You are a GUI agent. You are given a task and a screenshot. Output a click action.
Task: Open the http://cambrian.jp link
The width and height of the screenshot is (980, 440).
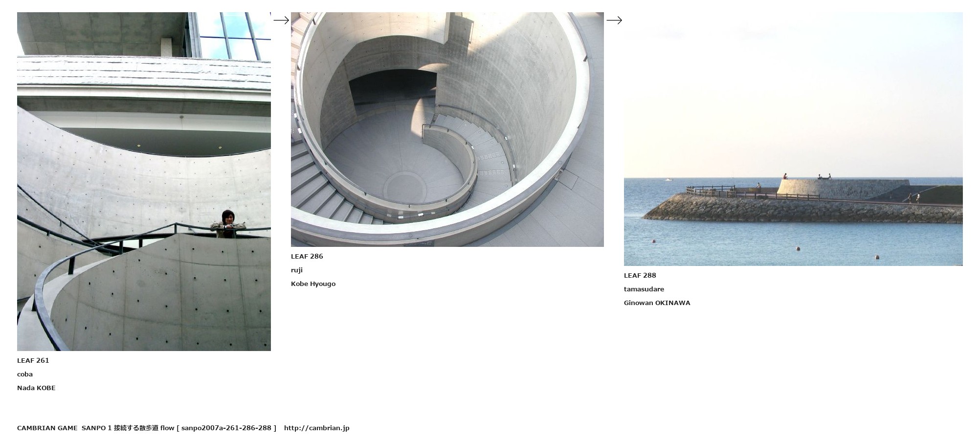pyautogui.click(x=317, y=428)
